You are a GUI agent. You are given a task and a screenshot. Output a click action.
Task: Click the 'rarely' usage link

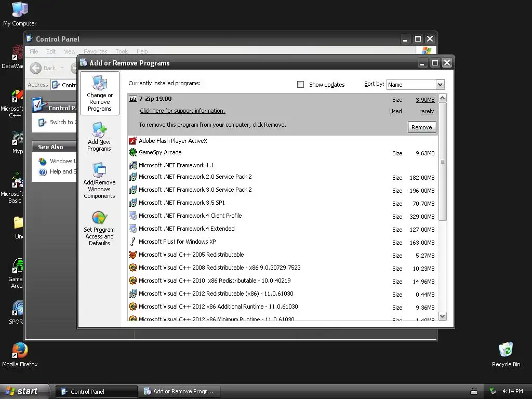click(427, 111)
